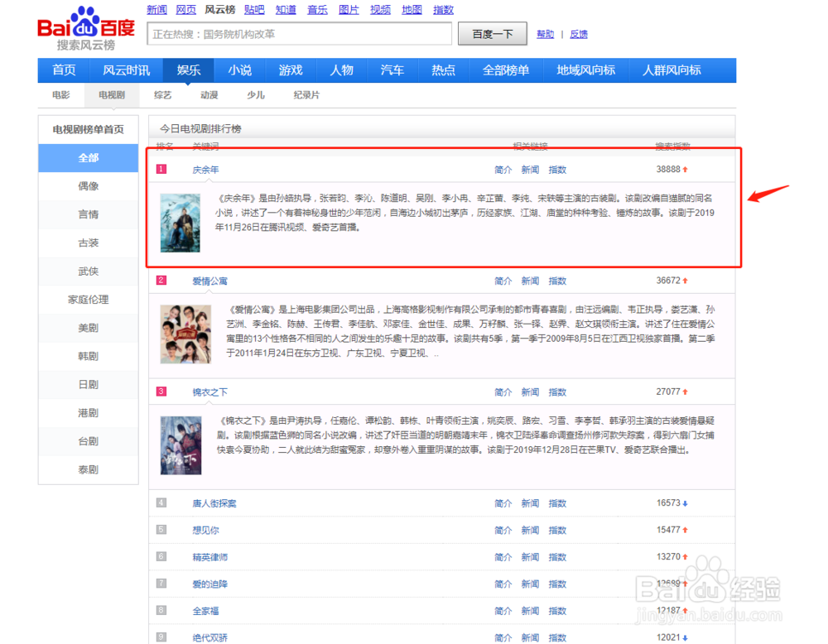
Task: Select 武侠 category in sidebar
Action: [x=89, y=272]
